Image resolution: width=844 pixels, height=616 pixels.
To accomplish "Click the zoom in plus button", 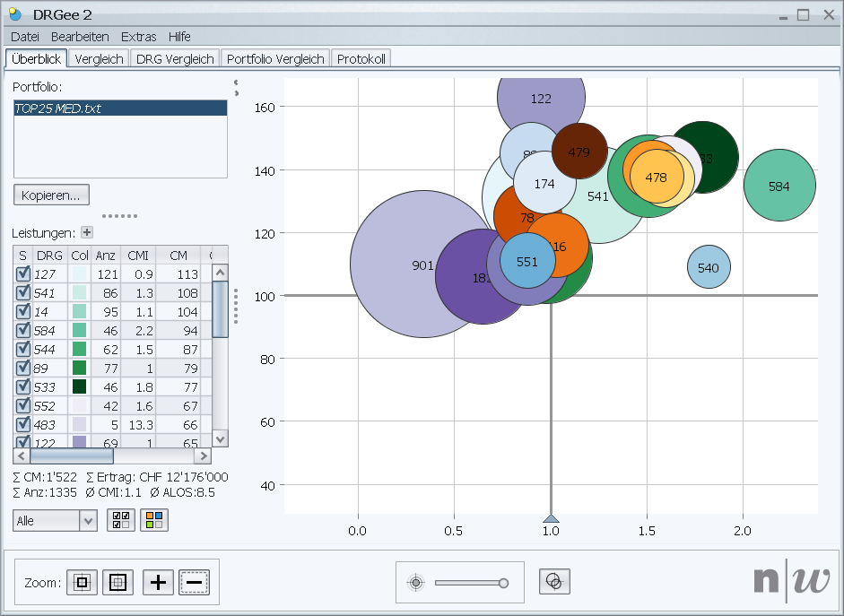I will click(x=159, y=582).
